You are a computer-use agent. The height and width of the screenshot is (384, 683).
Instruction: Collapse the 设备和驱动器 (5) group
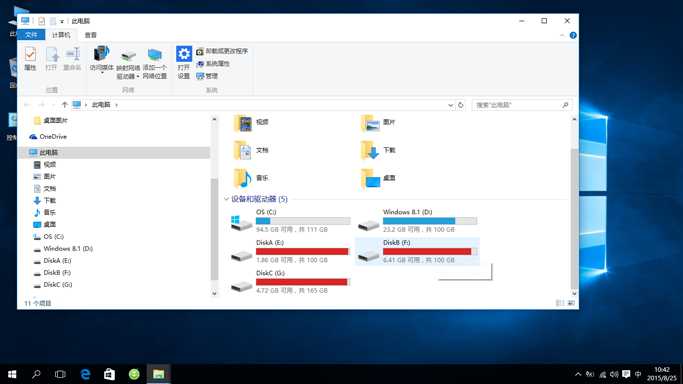227,199
